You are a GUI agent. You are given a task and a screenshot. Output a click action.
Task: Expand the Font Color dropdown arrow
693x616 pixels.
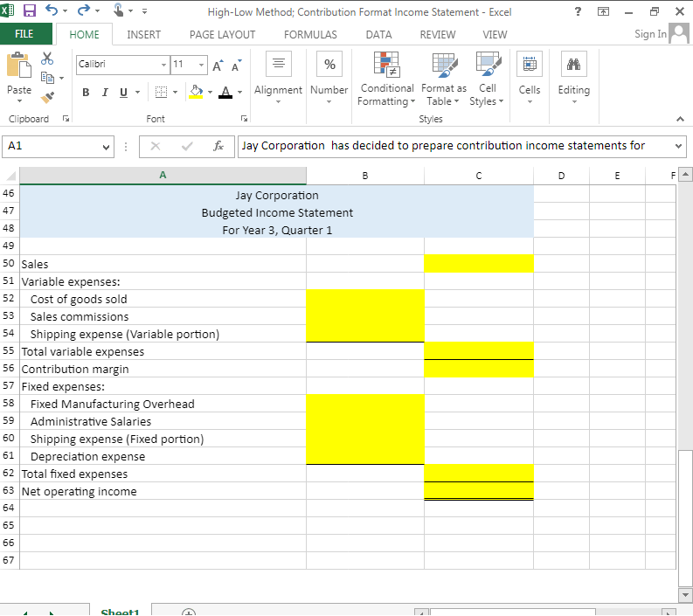click(x=240, y=92)
